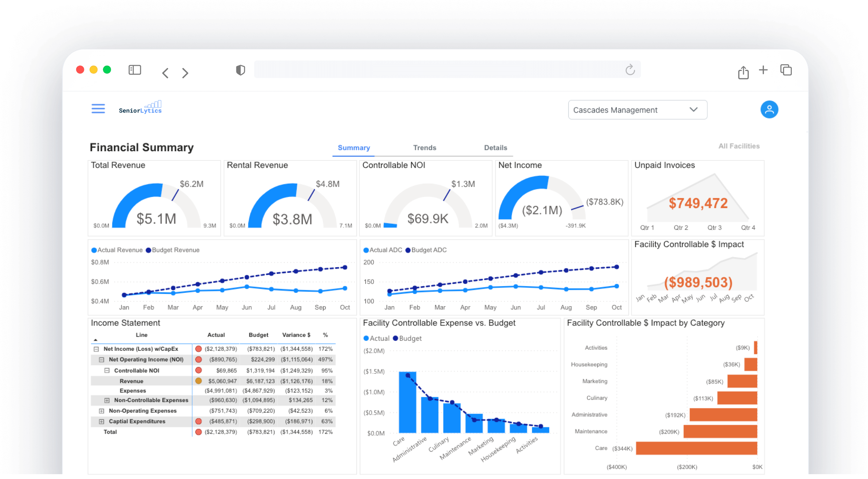
Task: Click the user profile avatar icon
Action: coord(769,110)
